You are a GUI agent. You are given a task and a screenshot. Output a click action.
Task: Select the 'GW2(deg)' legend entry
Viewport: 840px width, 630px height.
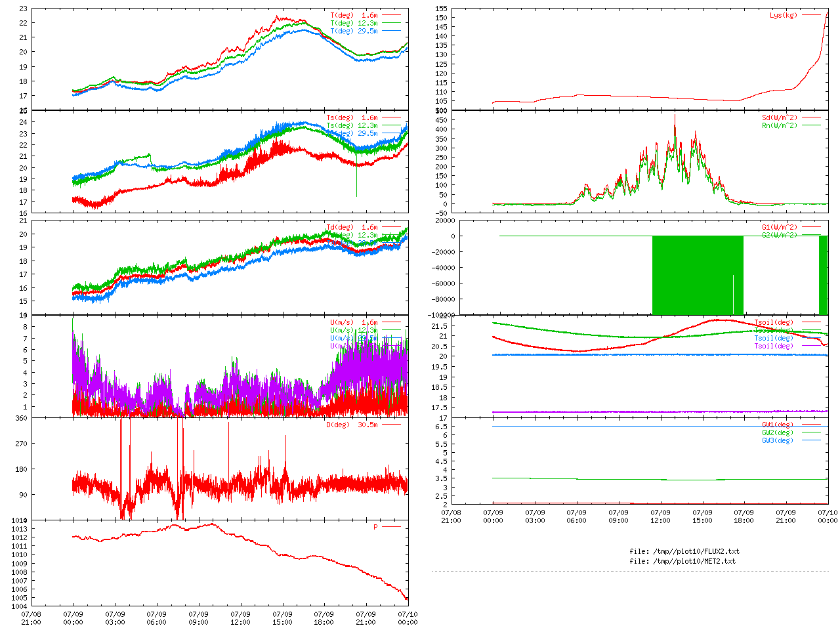[x=778, y=432]
